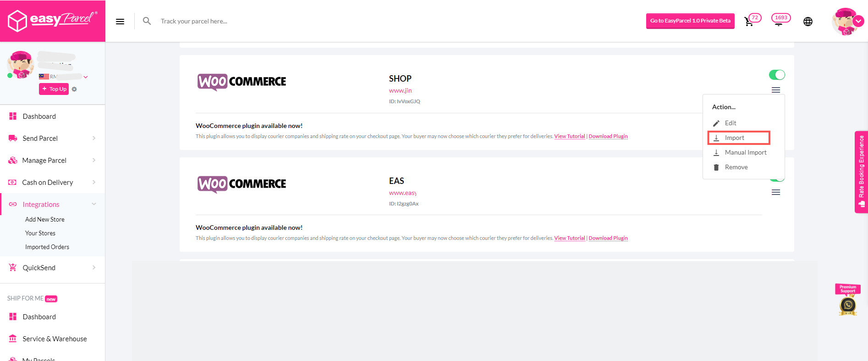
Task: Open View Tutorial link under EAS store
Action: 570,238
